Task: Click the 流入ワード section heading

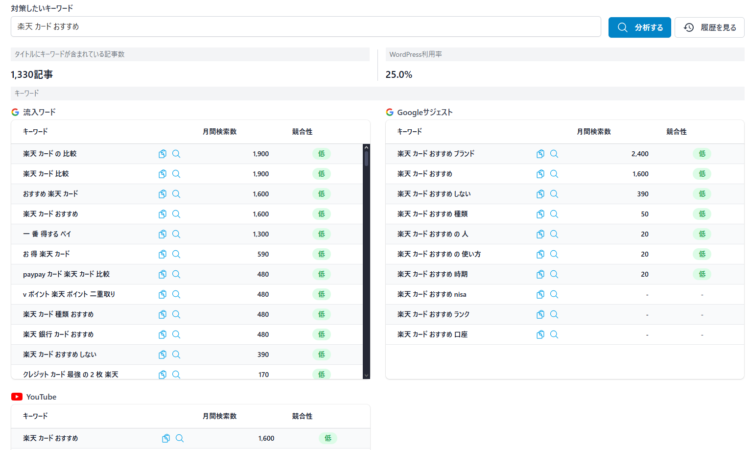Action: [x=39, y=112]
